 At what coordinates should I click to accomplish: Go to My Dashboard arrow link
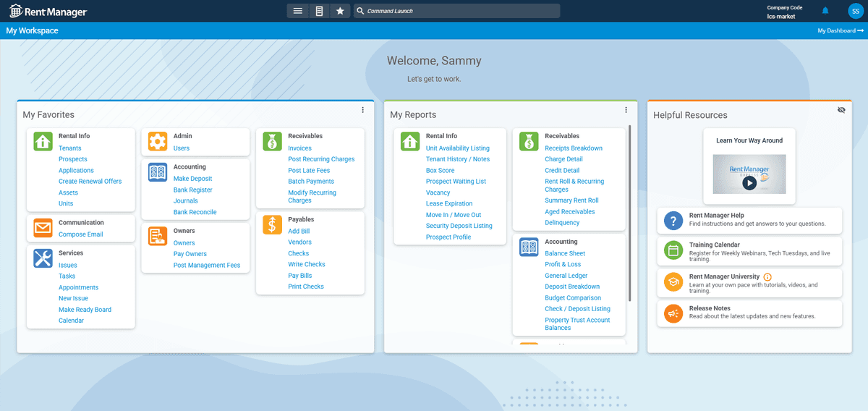(841, 31)
